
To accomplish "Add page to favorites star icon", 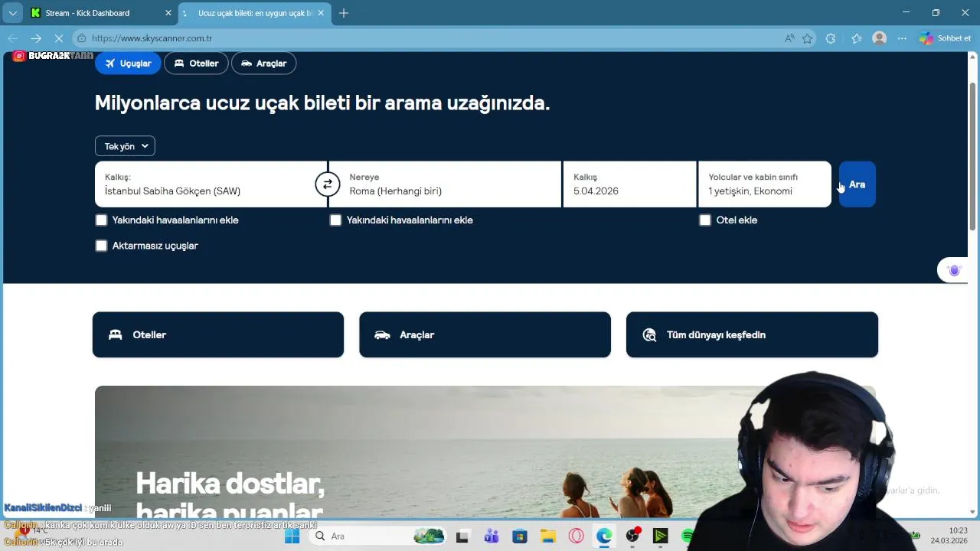I will (x=807, y=38).
